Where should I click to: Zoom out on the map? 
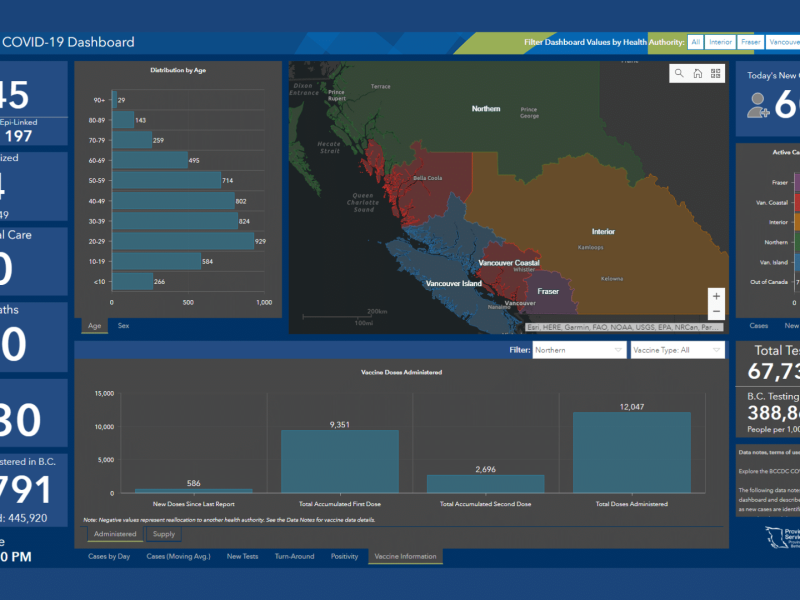tap(716, 313)
